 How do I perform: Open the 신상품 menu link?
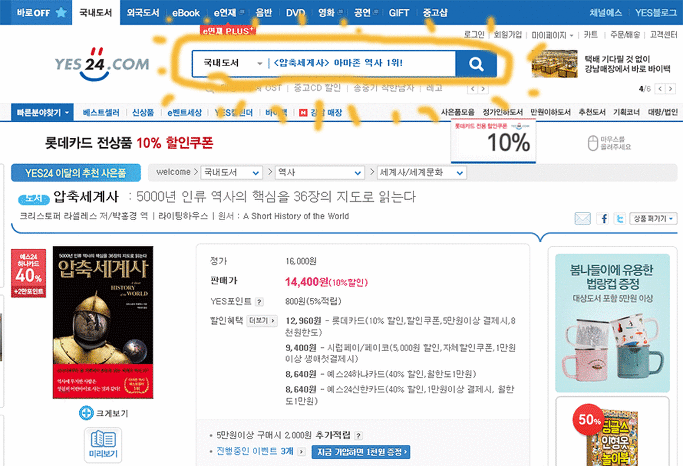point(143,113)
